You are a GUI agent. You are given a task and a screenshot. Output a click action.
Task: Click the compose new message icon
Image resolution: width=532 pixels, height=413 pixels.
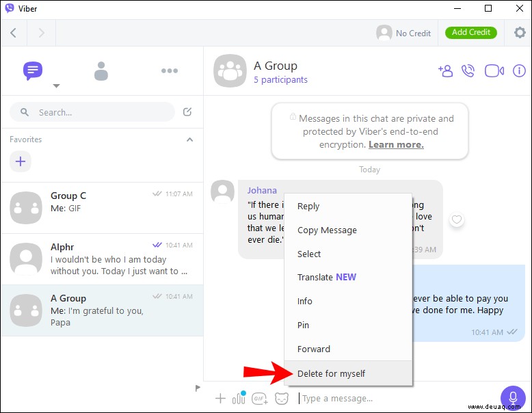tap(187, 112)
